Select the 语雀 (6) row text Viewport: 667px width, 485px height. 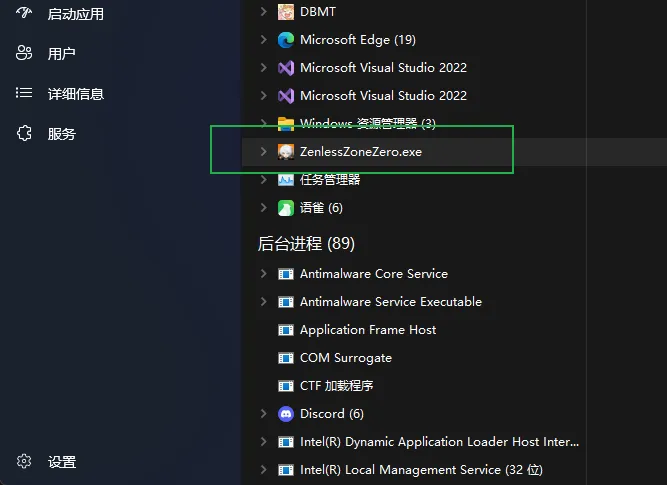tap(321, 208)
